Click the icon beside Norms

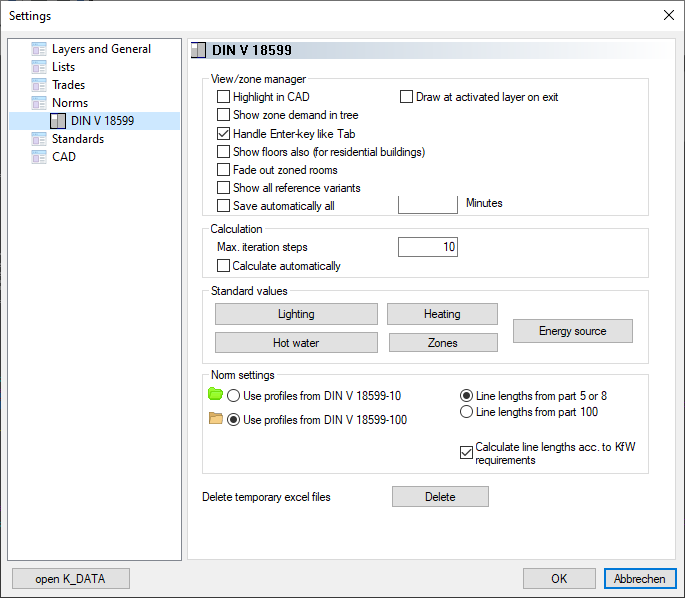point(39,103)
